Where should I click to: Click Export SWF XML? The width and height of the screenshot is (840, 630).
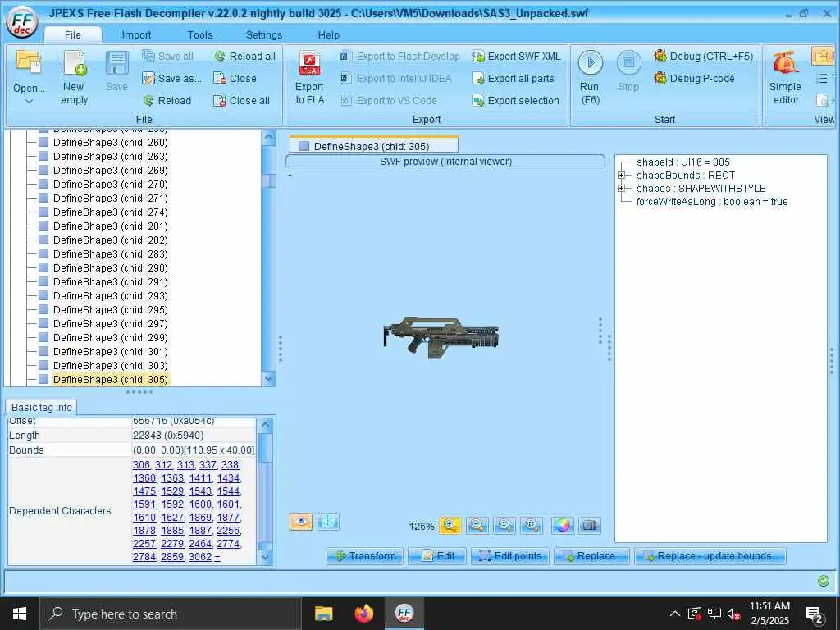(517, 57)
